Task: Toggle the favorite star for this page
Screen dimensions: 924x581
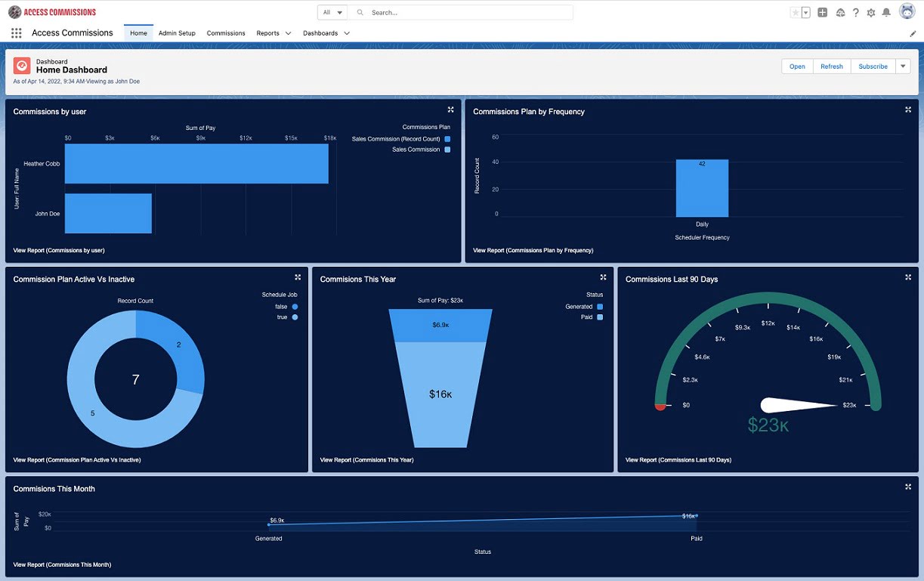Action: tap(795, 13)
